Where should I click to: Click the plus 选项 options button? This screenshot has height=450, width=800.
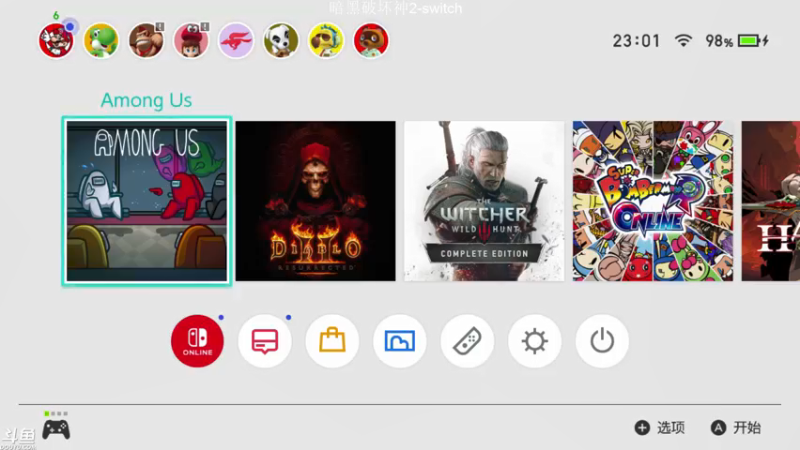tap(660, 428)
